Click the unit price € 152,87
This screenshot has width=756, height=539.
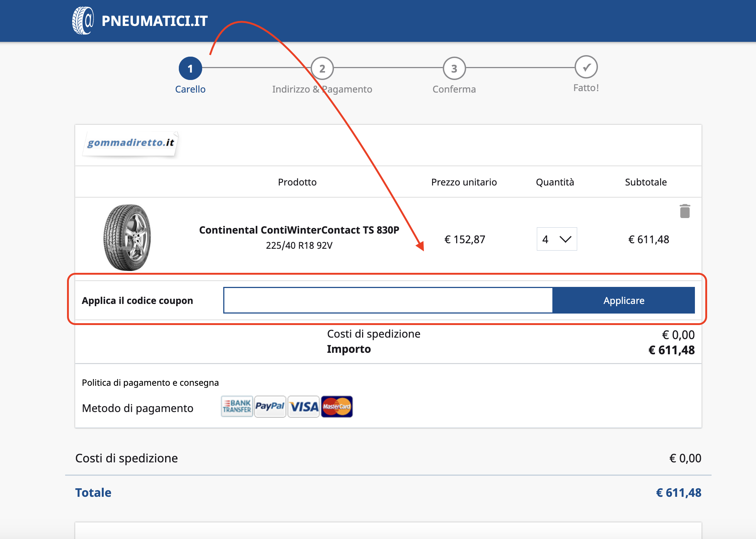pos(465,240)
